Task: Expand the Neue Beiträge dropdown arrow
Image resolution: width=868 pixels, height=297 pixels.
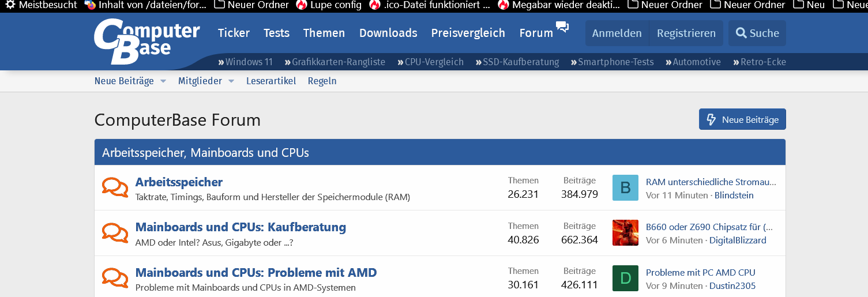Action: click(x=163, y=81)
